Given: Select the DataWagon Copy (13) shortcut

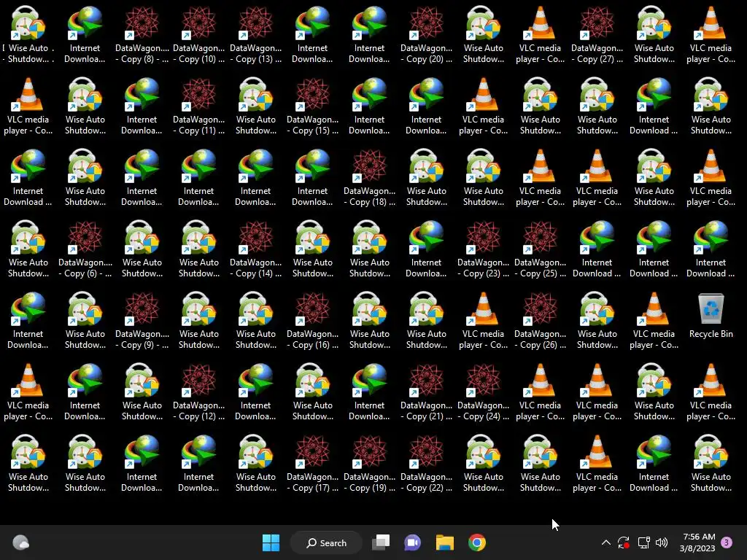Looking at the screenshot, I should (256, 35).
